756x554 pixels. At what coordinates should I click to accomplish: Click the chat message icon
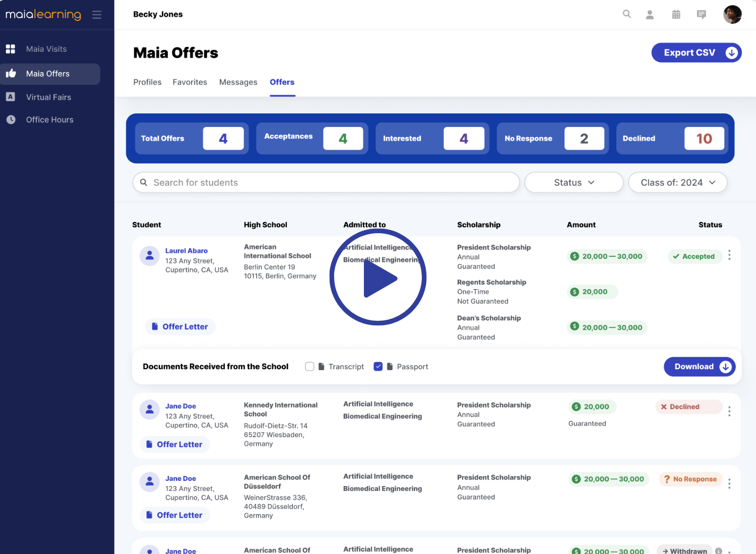(701, 15)
